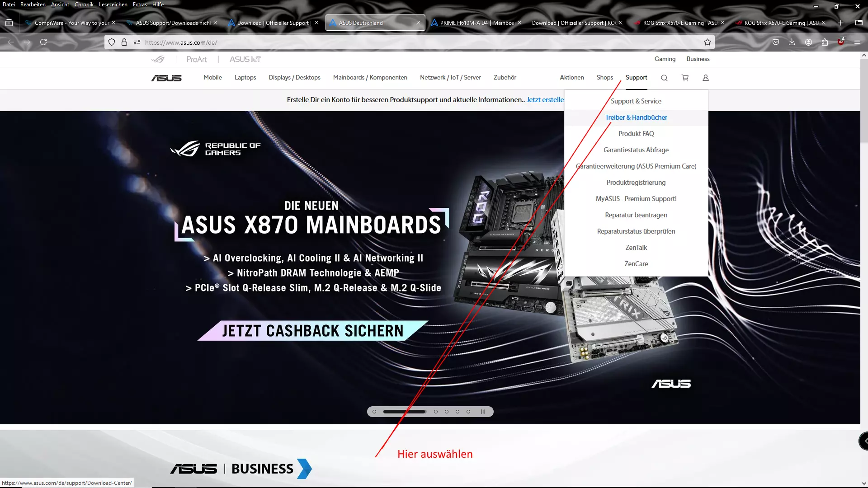Open the site search magnifier icon
The image size is (868, 488).
pyautogui.click(x=664, y=78)
